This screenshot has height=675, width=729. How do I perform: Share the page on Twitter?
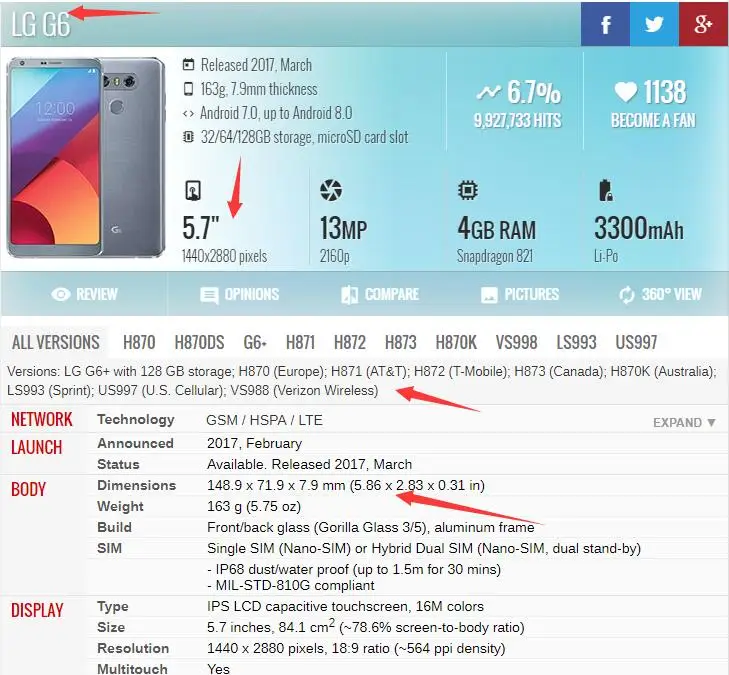(x=654, y=24)
